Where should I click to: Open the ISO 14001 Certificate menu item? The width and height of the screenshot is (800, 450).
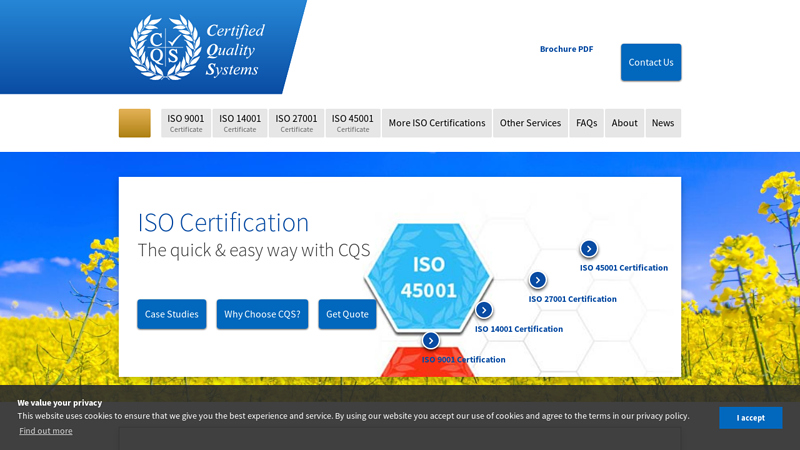point(240,123)
